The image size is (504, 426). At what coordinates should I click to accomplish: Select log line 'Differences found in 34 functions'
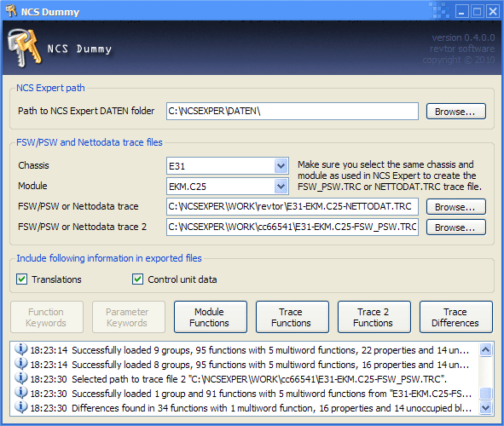tap(243, 408)
